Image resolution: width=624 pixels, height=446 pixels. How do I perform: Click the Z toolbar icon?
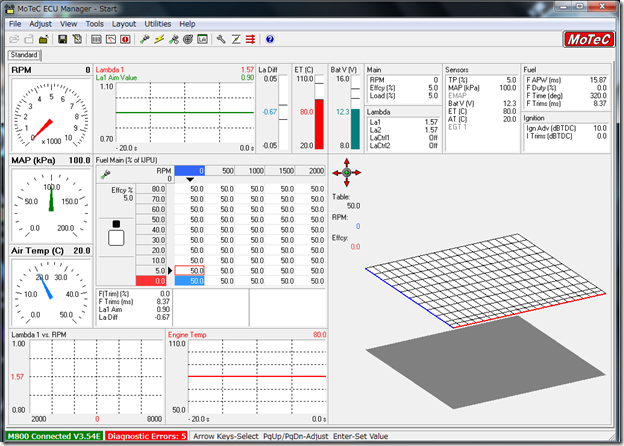coord(236,39)
